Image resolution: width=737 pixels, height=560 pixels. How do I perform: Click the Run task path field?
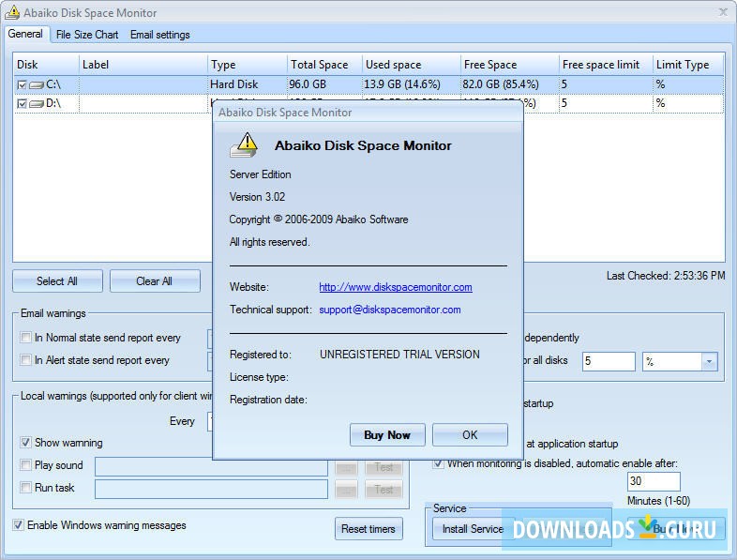click(x=212, y=490)
